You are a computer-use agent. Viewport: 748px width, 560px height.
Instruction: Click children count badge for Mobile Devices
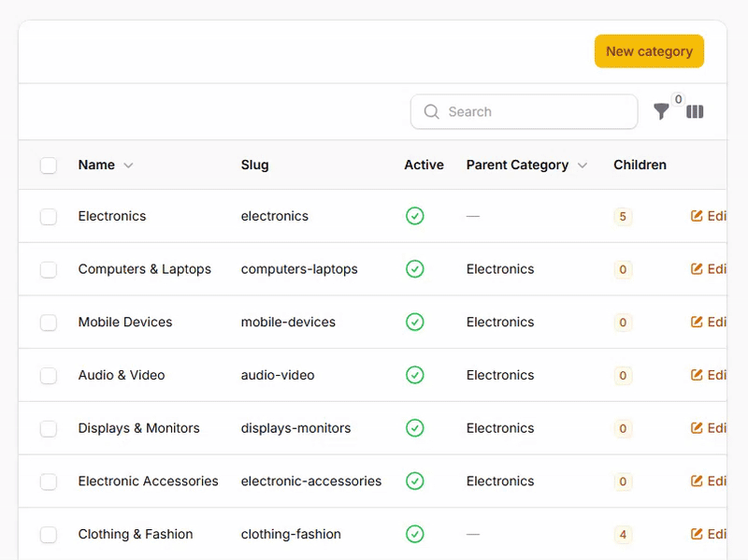coord(623,323)
